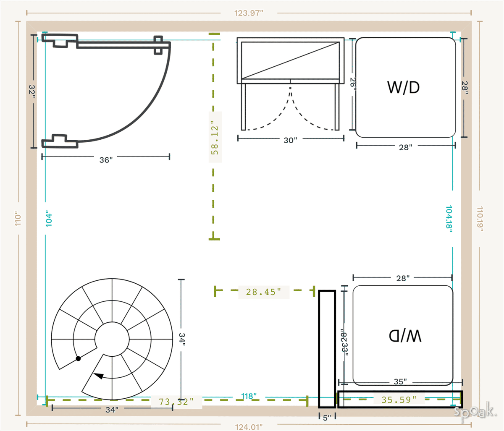Click the 110.19" right wall dimension

tap(480, 218)
